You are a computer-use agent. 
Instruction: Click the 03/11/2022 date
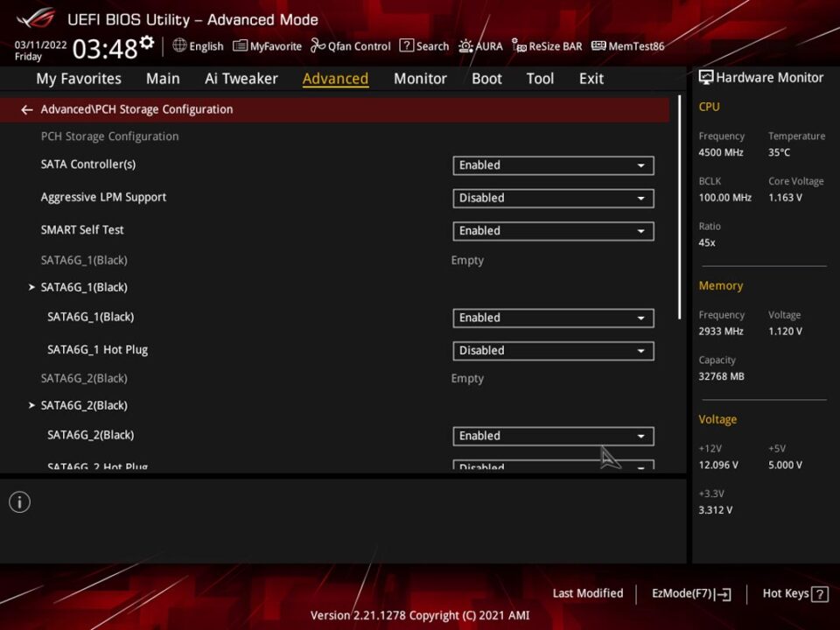click(x=40, y=45)
